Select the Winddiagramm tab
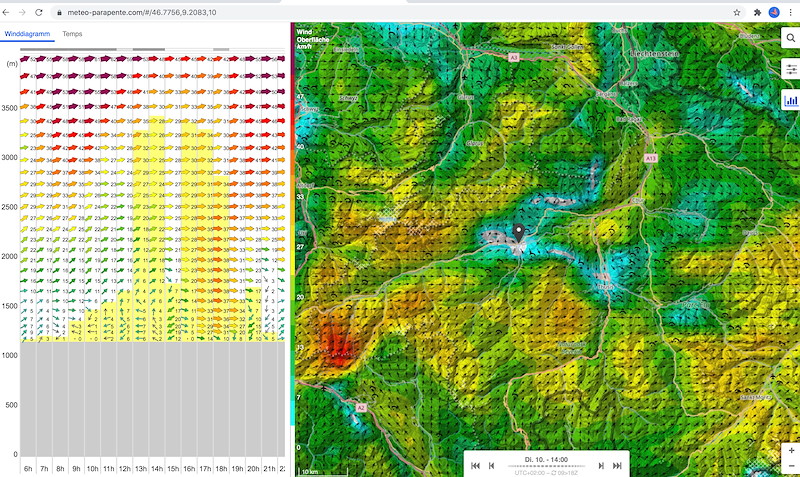This screenshot has height=477, width=800. (x=26, y=33)
